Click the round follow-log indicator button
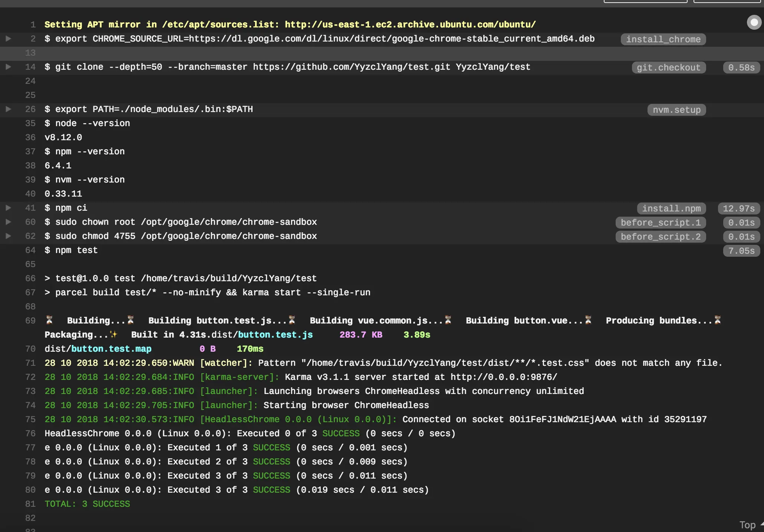 (754, 23)
